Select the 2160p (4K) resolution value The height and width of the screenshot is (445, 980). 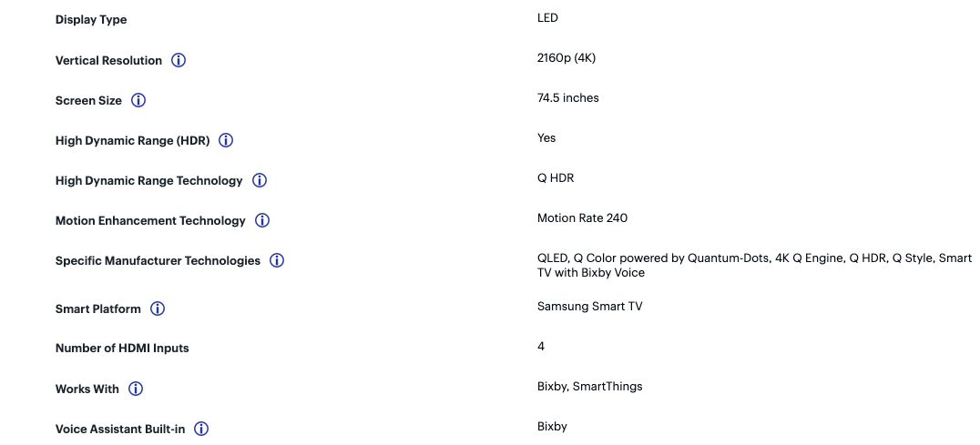point(567,58)
